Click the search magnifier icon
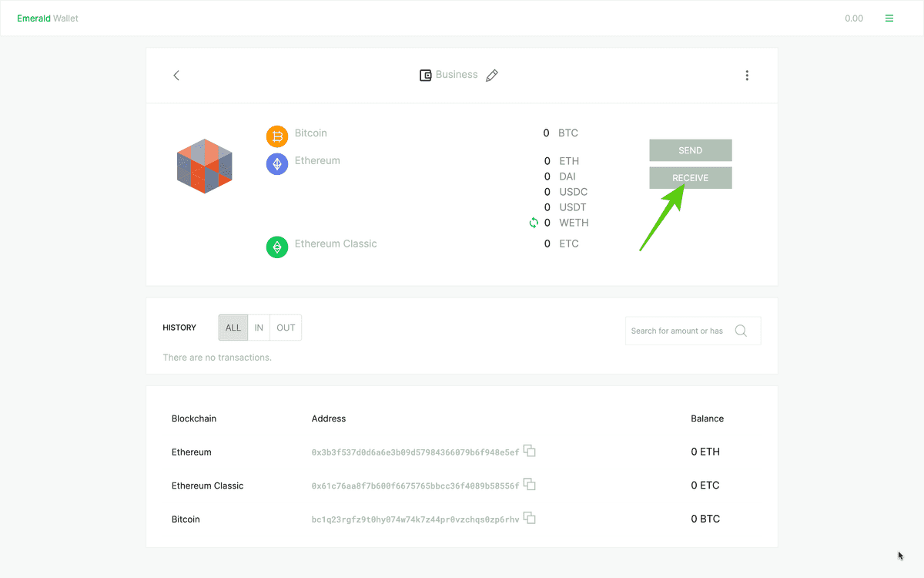 (x=741, y=331)
